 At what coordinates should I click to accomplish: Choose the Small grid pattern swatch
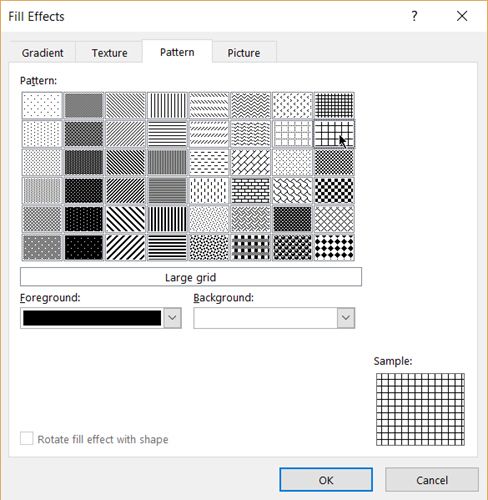click(x=334, y=105)
